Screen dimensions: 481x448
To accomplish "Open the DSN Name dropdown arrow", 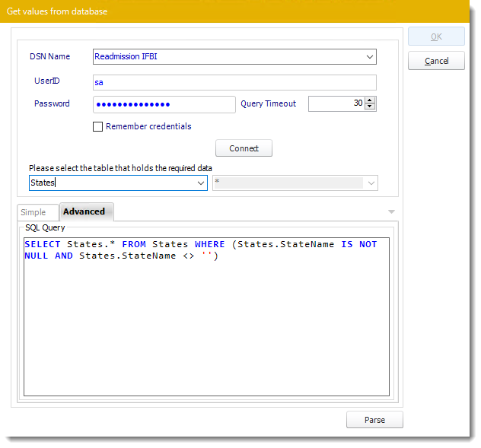I will coord(369,57).
